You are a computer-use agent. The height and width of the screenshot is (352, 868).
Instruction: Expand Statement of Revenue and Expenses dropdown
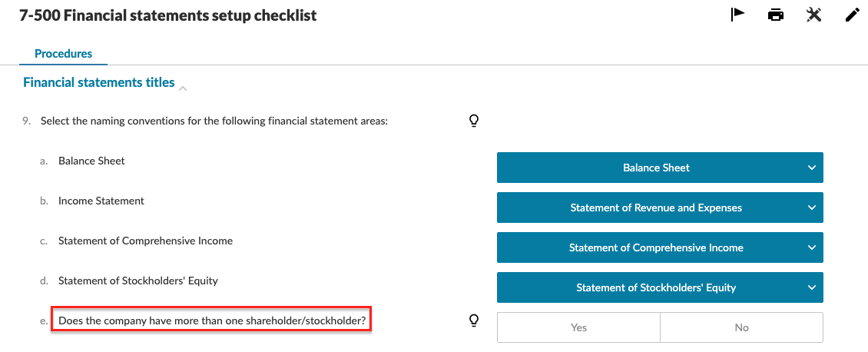pos(660,208)
